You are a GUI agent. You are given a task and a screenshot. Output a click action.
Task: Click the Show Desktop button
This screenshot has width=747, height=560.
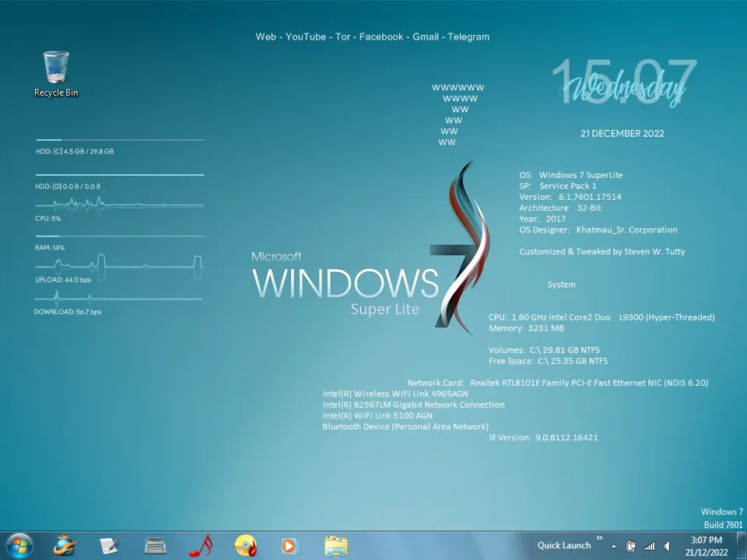[742, 546]
